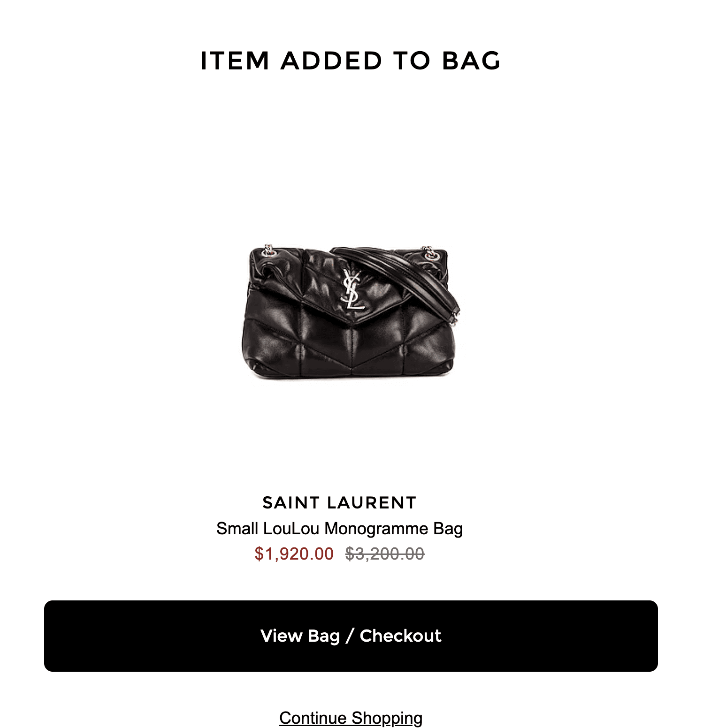Click the word Monogramme in product title
The width and height of the screenshot is (703, 728).
coord(376,529)
